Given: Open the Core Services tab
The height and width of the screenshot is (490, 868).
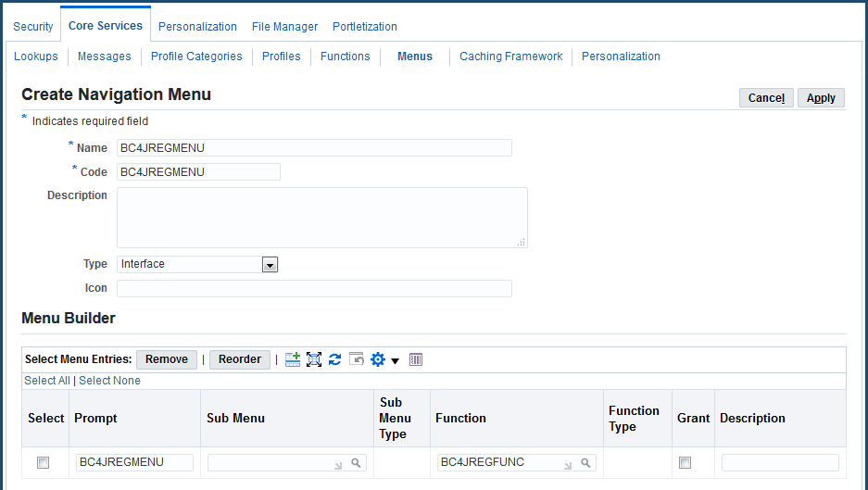Looking at the screenshot, I should [x=106, y=26].
